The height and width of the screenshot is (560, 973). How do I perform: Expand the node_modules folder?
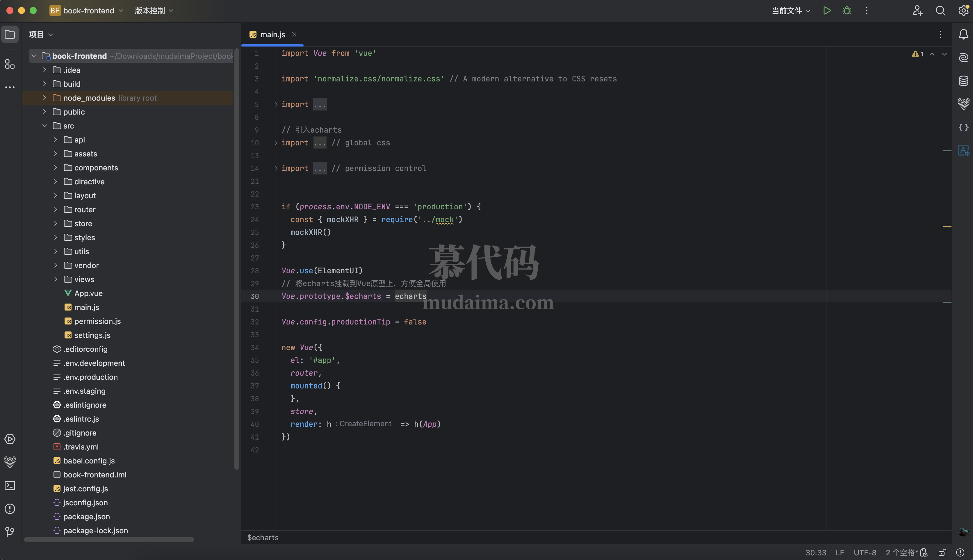(x=44, y=98)
